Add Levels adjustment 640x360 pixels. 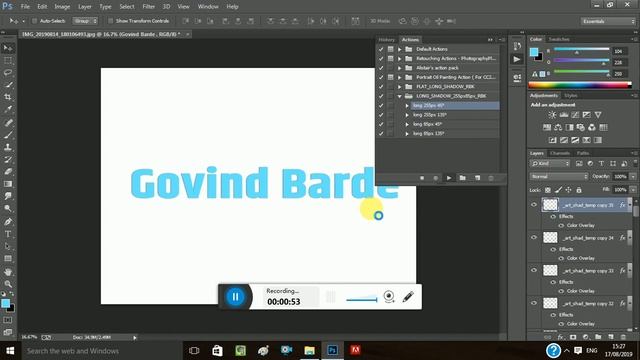click(564, 115)
